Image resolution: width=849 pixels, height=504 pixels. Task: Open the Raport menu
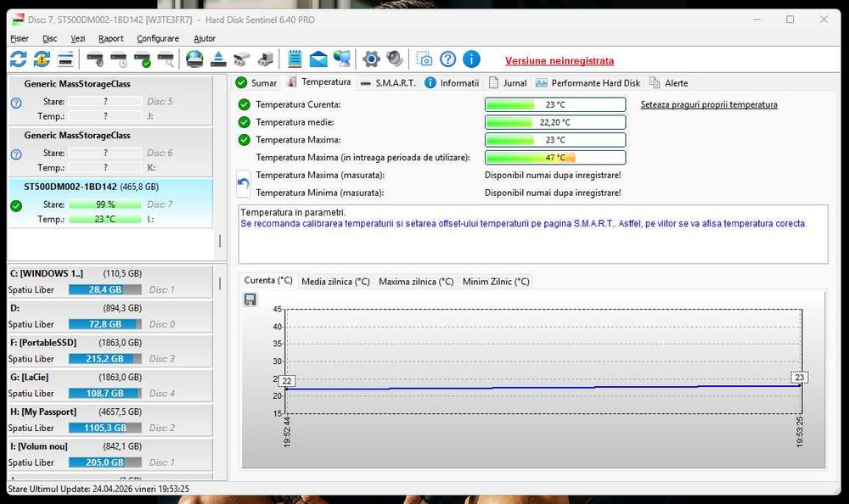[x=111, y=38]
